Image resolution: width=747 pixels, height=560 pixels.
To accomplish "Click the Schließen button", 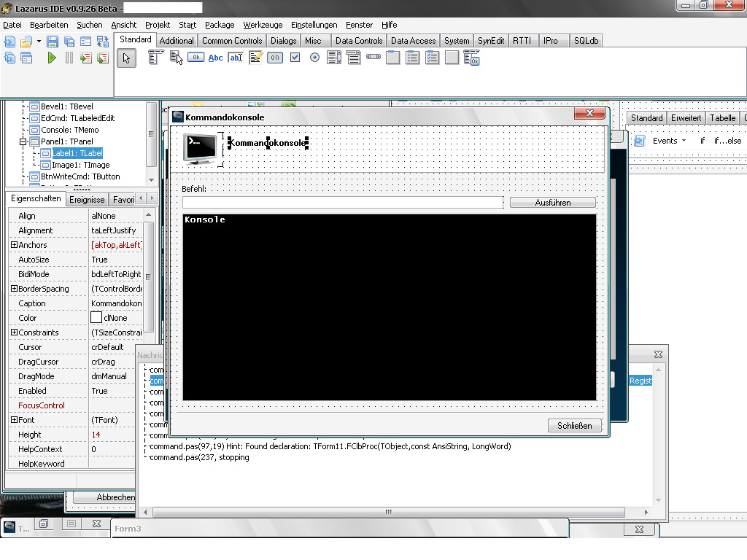I will (575, 425).
